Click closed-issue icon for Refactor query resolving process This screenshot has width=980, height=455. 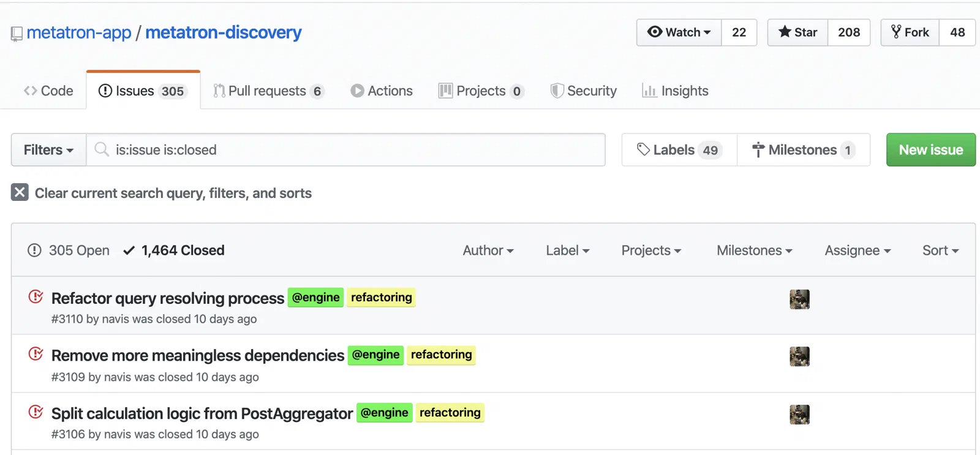click(36, 297)
